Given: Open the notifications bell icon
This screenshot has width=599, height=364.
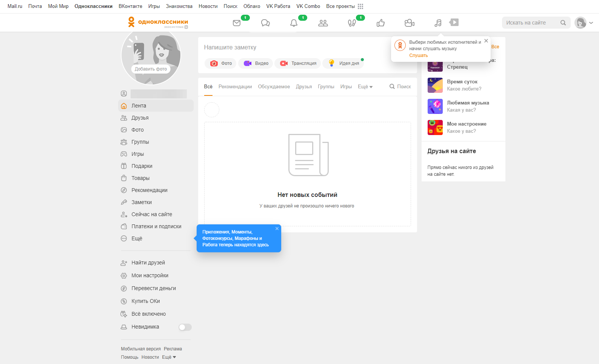Looking at the screenshot, I should point(294,23).
